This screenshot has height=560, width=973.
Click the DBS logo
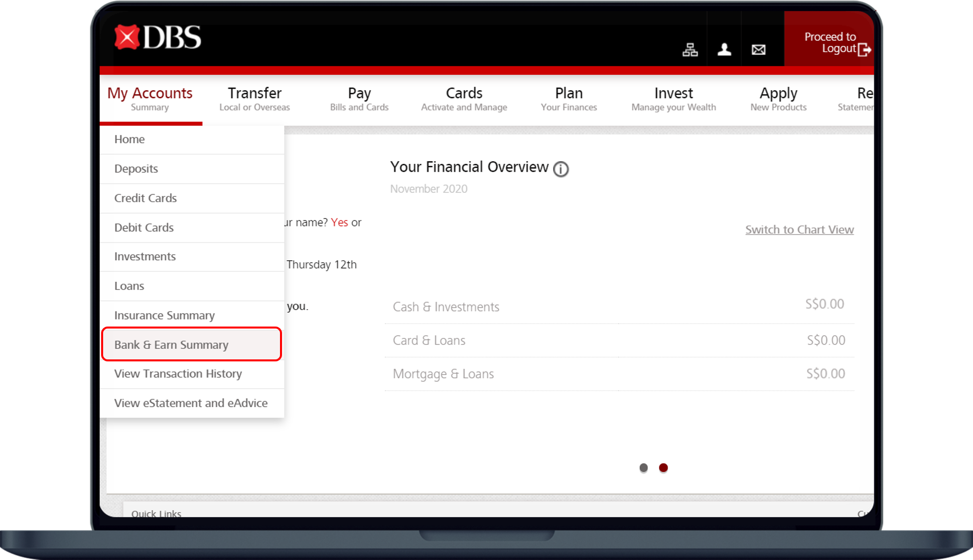point(157,37)
